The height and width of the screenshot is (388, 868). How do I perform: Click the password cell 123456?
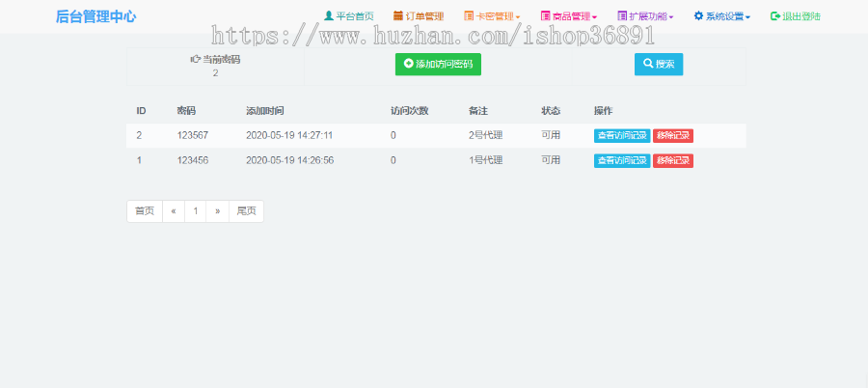click(193, 160)
